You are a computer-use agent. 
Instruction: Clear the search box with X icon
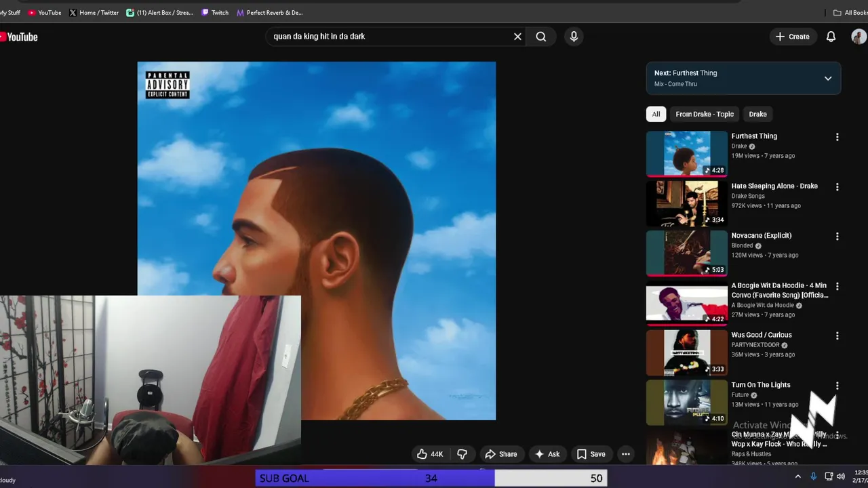pos(517,37)
